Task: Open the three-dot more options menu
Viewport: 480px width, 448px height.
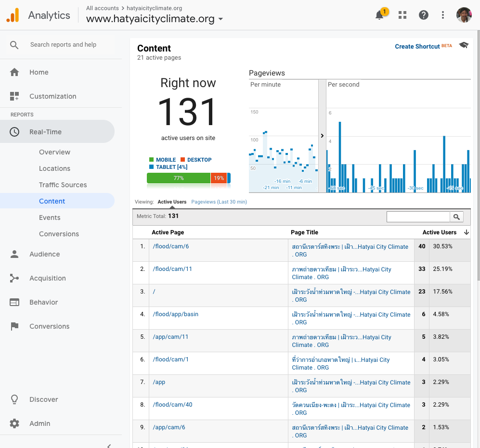Action: tap(442, 15)
